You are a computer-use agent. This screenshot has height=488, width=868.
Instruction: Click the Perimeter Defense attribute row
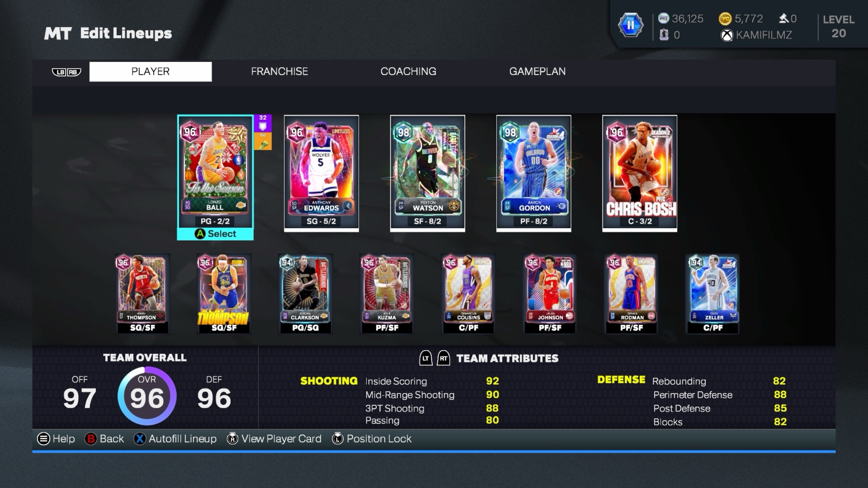click(x=719, y=395)
